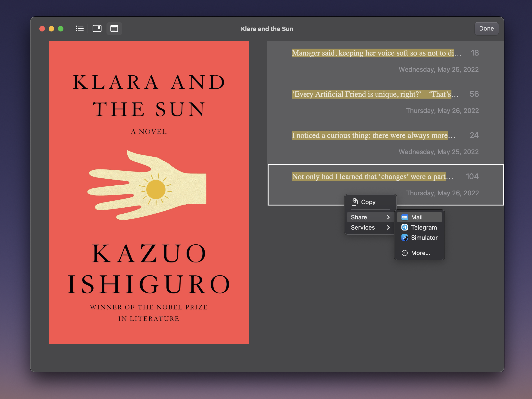Click the bookmarks panel toolbar icon

(97, 29)
